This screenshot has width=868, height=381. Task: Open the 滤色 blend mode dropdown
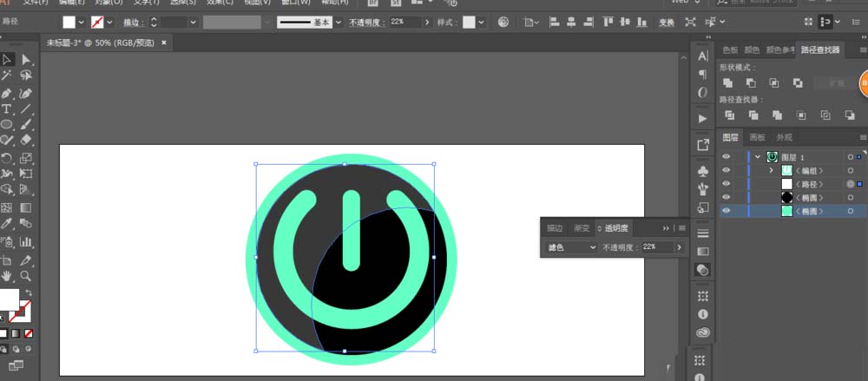571,247
